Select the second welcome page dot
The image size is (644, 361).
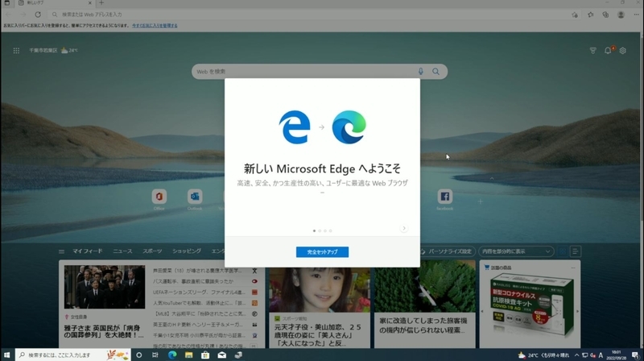(x=320, y=230)
